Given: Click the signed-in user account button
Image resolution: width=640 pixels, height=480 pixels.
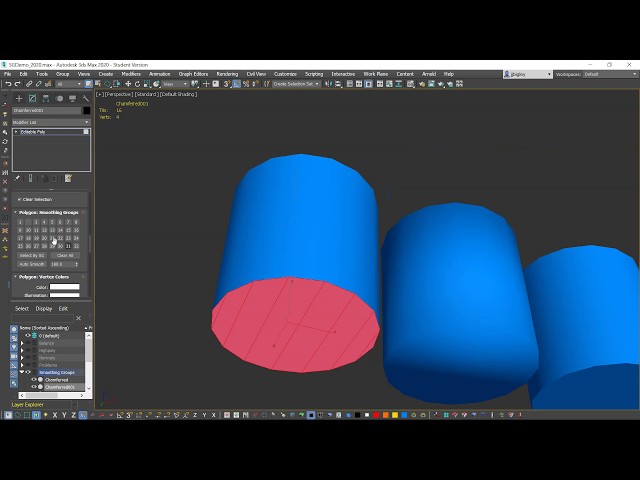Looking at the screenshot, I should pyautogui.click(x=527, y=74).
